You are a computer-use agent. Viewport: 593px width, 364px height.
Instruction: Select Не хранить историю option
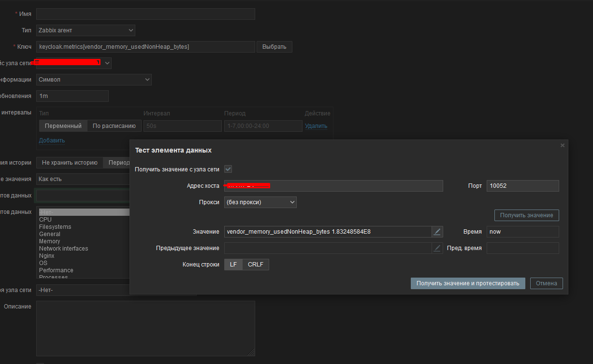point(69,162)
